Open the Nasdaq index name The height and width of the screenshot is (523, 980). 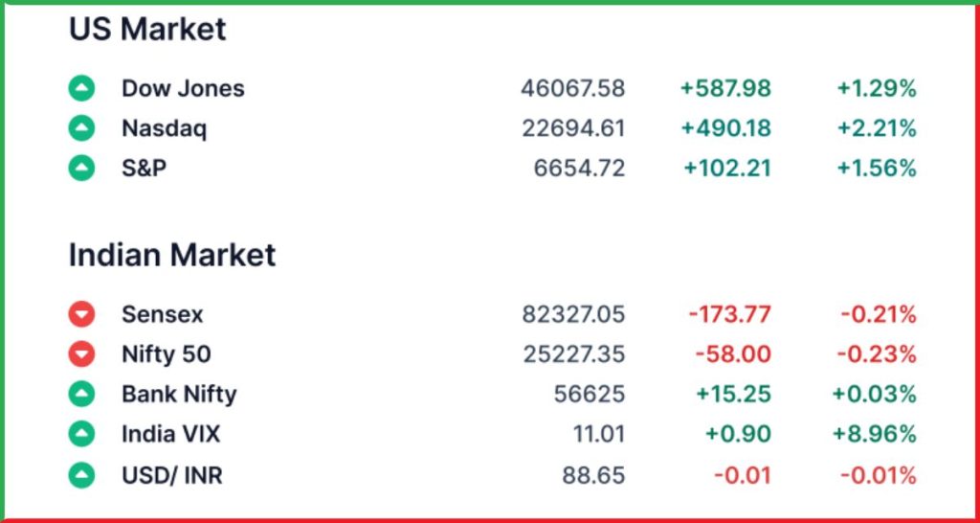(164, 129)
